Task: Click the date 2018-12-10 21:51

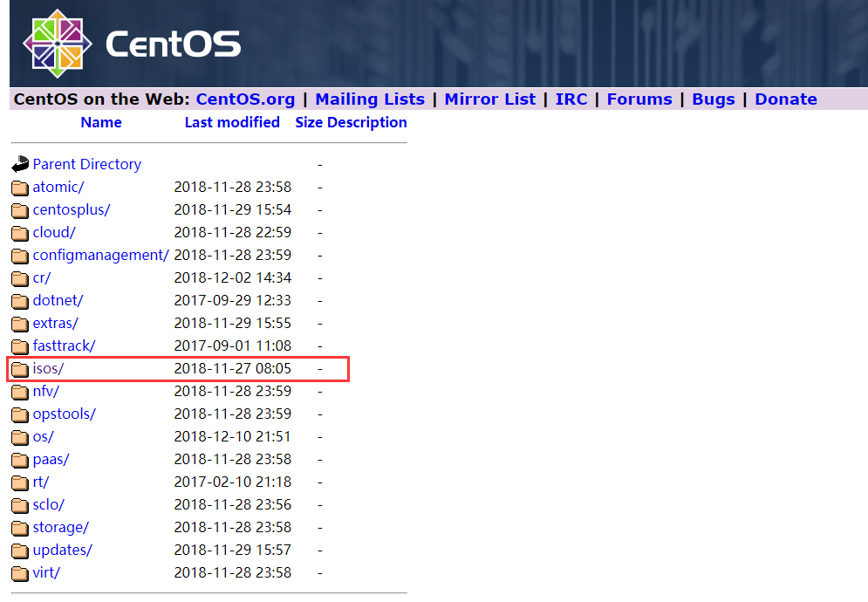Action: (x=233, y=437)
